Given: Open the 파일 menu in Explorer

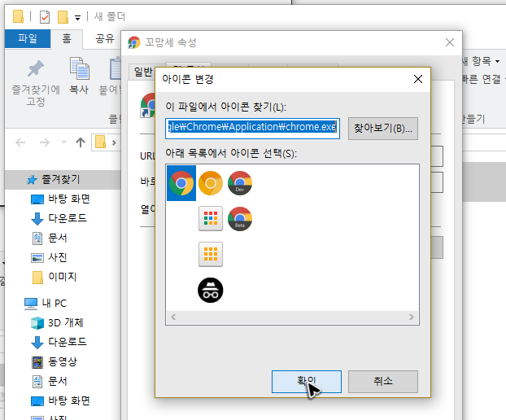Looking at the screenshot, I should pos(28,39).
